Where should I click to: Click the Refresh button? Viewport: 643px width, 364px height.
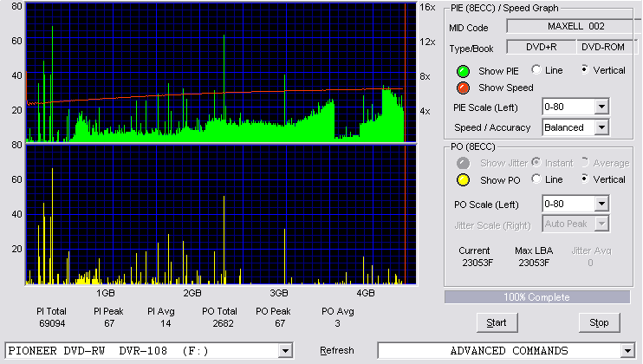pyautogui.click(x=337, y=350)
